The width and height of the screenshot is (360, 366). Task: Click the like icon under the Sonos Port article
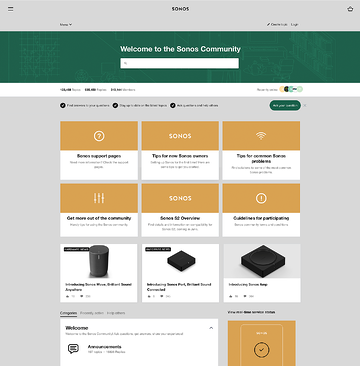click(149, 296)
